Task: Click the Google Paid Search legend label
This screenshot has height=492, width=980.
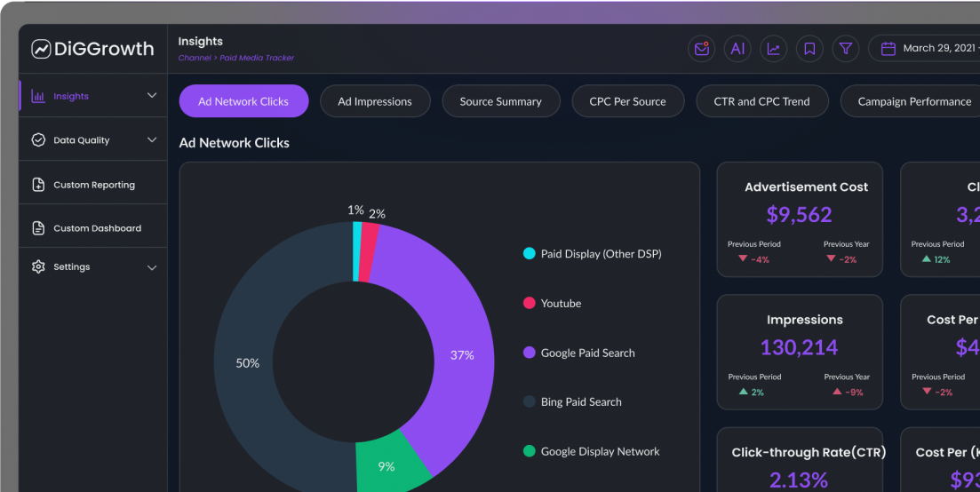Action: 588,353
